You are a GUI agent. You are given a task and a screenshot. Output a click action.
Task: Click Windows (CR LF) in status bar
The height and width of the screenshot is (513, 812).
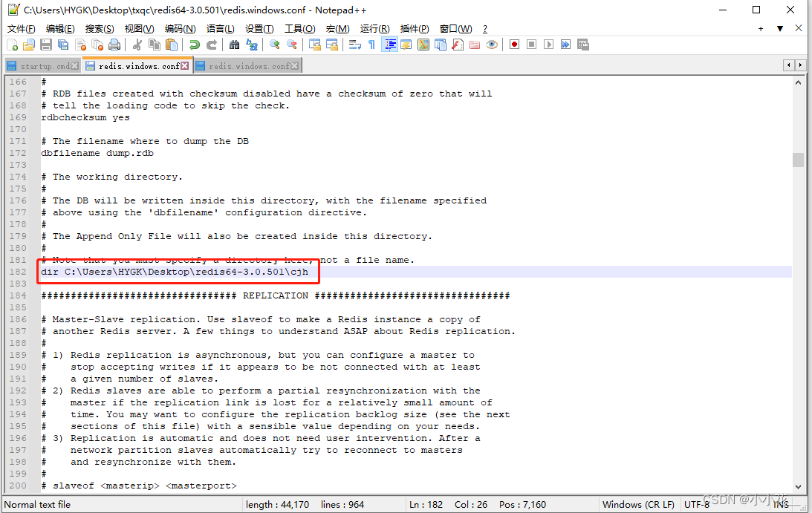(x=638, y=504)
